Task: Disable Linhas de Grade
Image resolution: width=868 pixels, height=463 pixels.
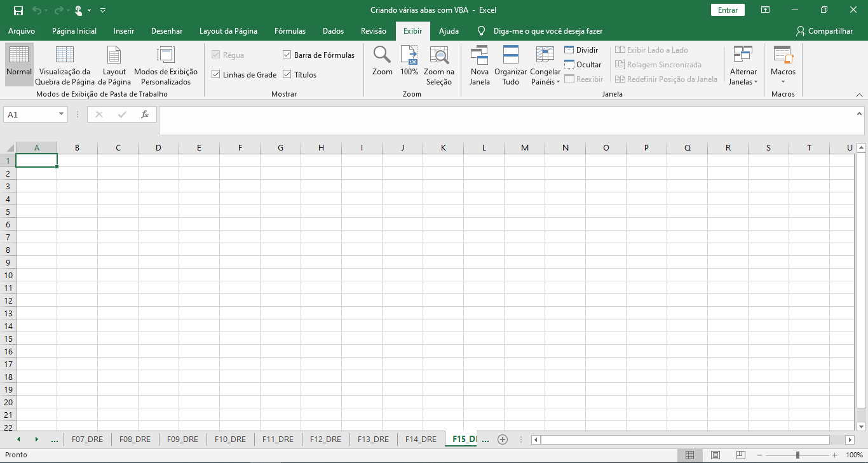Action: click(217, 74)
